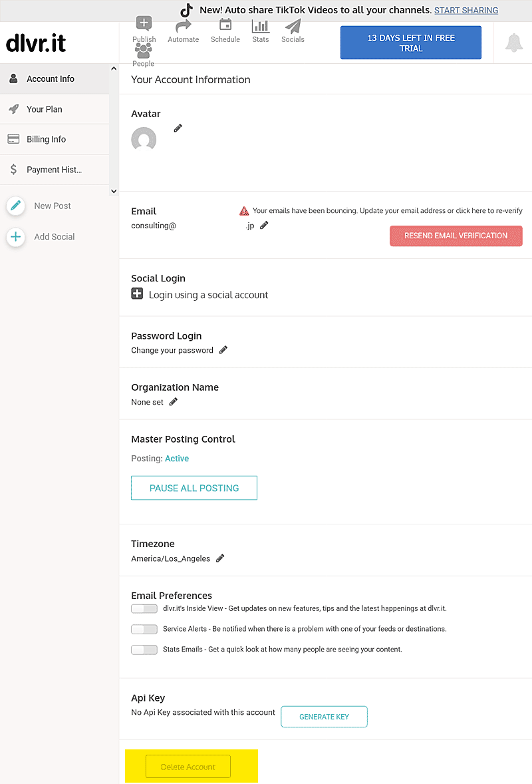532x784 pixels.
Task: Select Your Plan in sidebar
Action: pyautogui.click(x=45, y=109)
